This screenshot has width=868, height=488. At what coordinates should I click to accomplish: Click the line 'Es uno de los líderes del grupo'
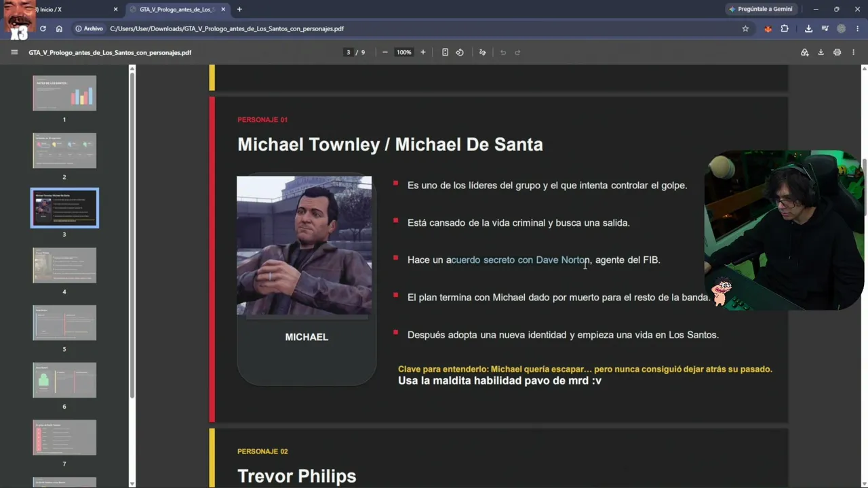547,185
